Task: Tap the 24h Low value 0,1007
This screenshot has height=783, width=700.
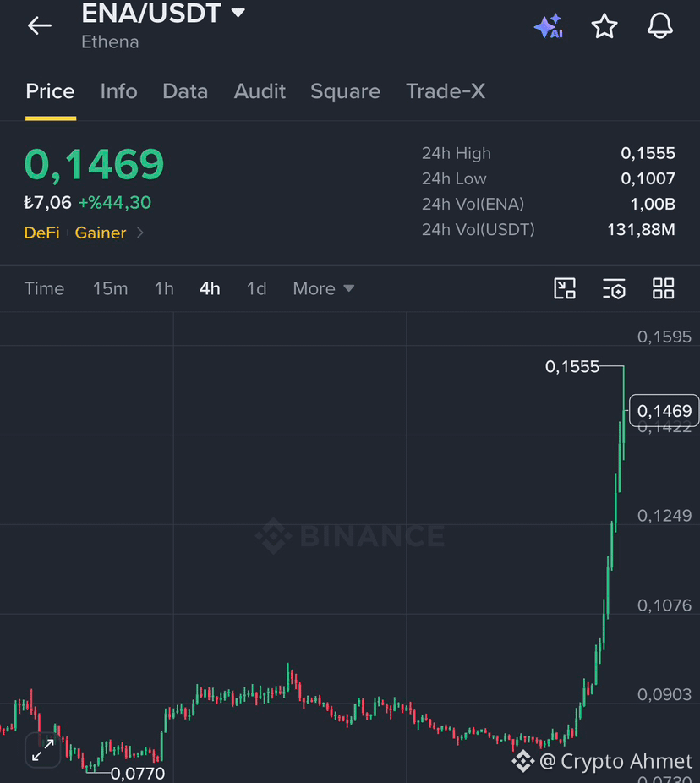Action: pos(648,178)
